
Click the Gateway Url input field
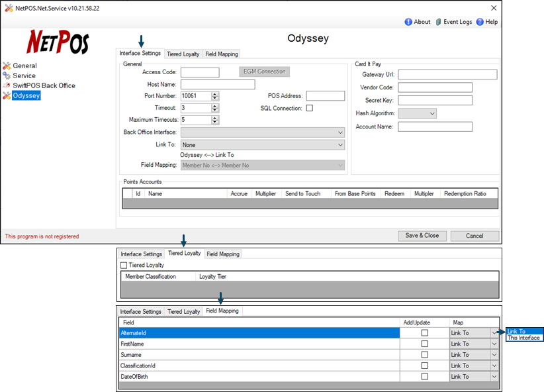click(447, 75)
